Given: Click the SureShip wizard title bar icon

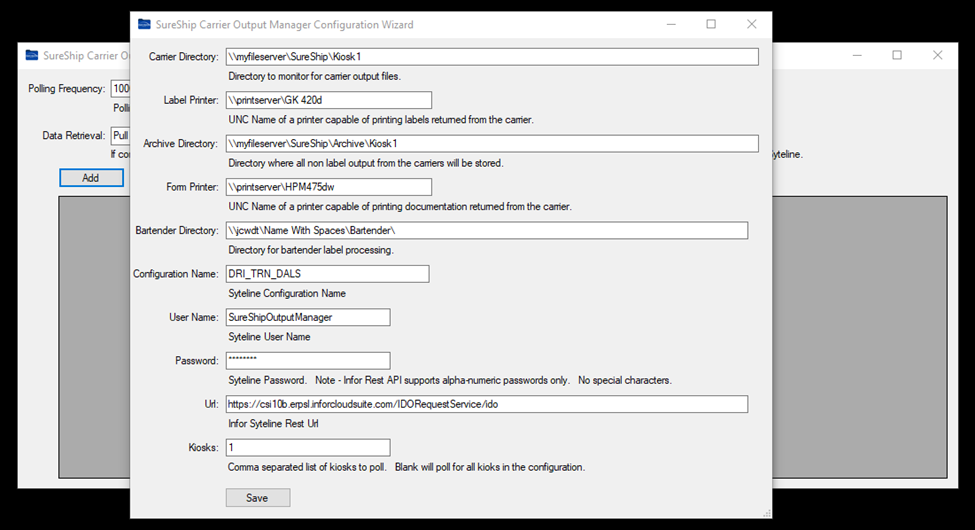Looking at the screenshot, I should [x=145, y=25].
